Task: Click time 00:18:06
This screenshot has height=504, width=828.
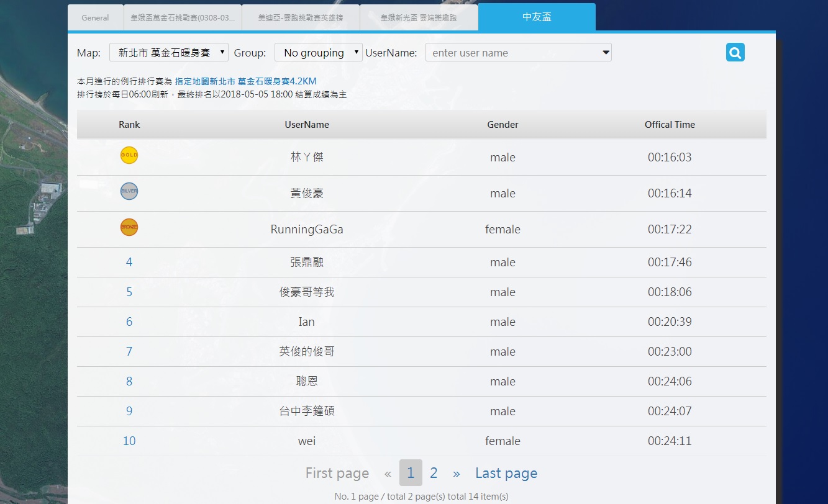Action: pyautogui.click(x=670, y=292)
